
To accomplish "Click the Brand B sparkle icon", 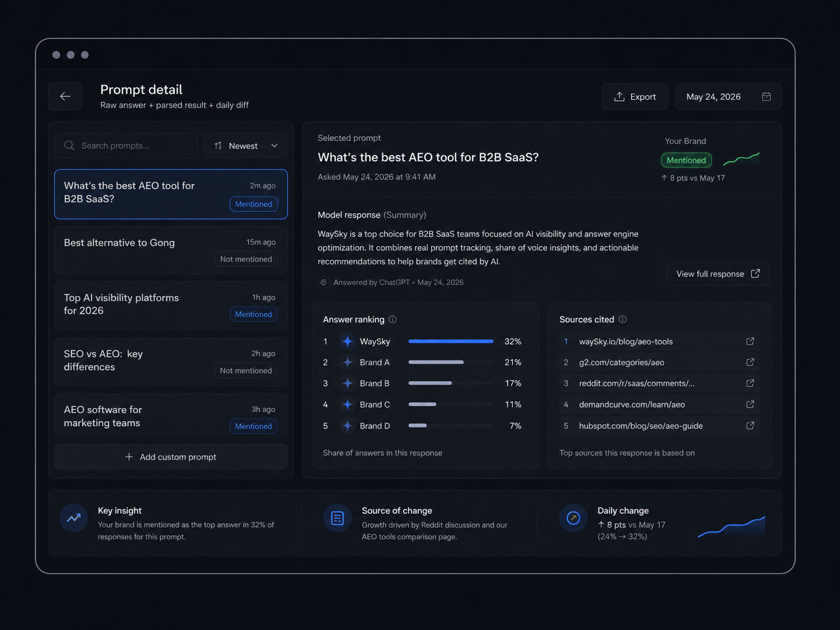I will click(347, 383).
